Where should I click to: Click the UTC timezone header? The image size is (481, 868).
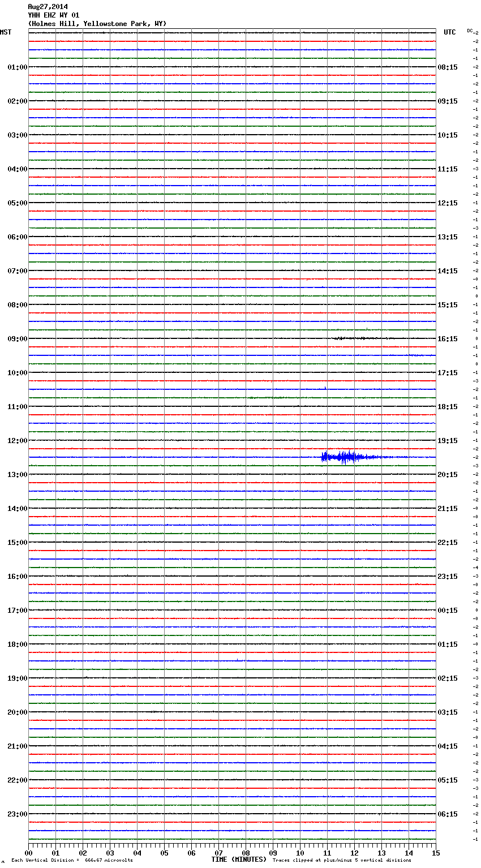click(449, 32)
